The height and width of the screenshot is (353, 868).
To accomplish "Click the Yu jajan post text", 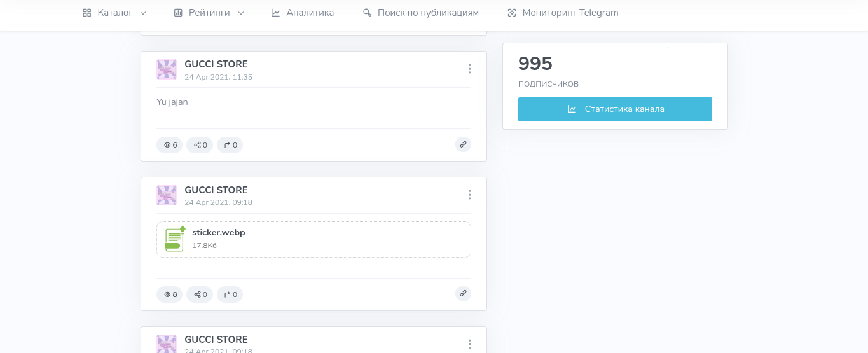I will tap(172, 102).
